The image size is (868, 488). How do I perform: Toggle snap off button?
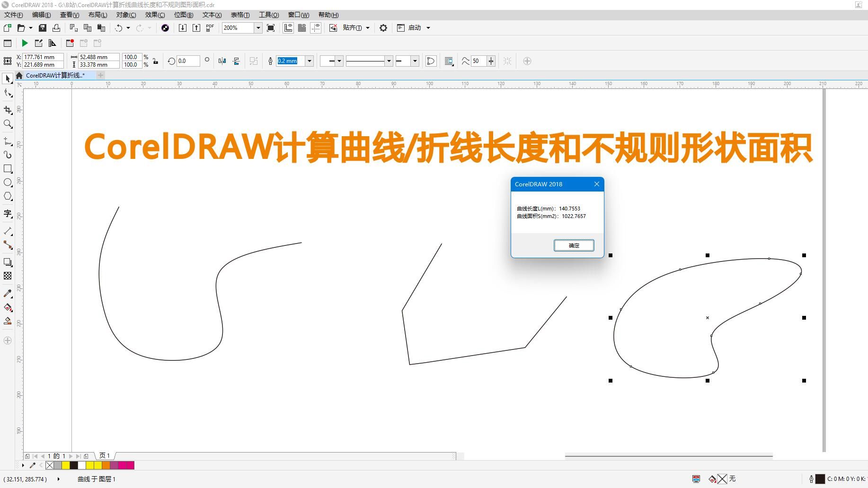tap(333, 28)
